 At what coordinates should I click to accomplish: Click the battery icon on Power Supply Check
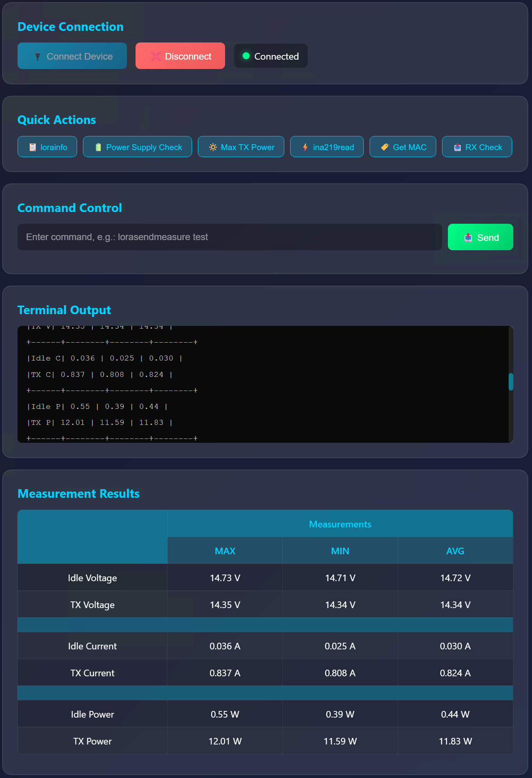click(x=98, y=147)
